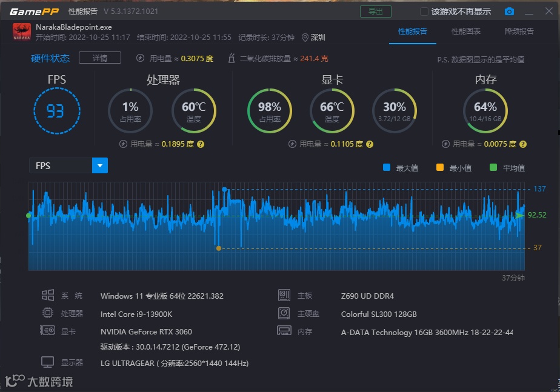Click the lightning icon under 显卡 gauges
The height and width of the screenshot is (392, 560).
click(x=292, y=144)
